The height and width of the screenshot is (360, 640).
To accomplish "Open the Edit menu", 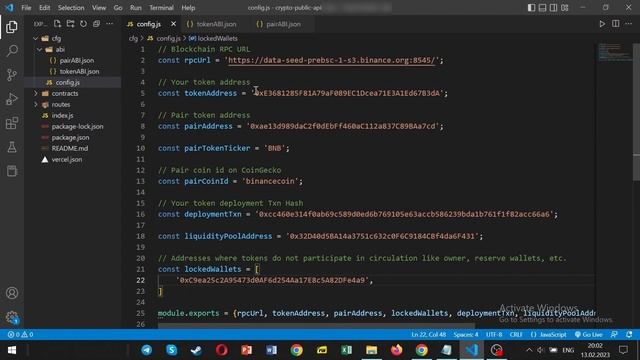I will pos(44,8).
